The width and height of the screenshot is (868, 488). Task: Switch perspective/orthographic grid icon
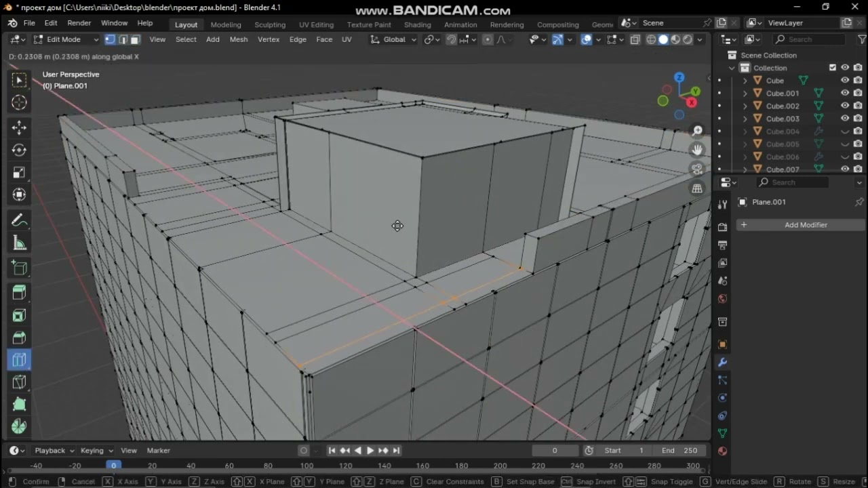(x=697, y=189)
